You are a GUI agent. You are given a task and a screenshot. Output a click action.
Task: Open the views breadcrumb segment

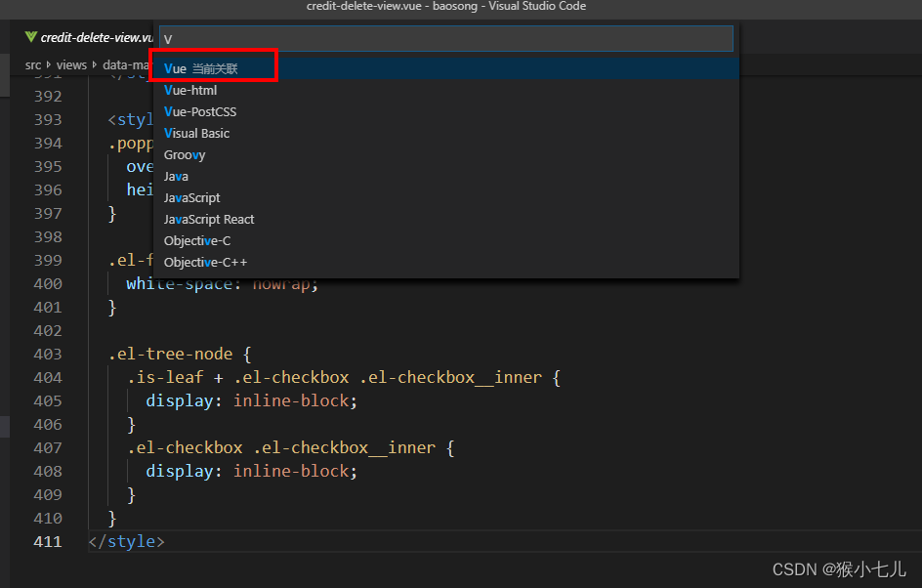(71, 64)
